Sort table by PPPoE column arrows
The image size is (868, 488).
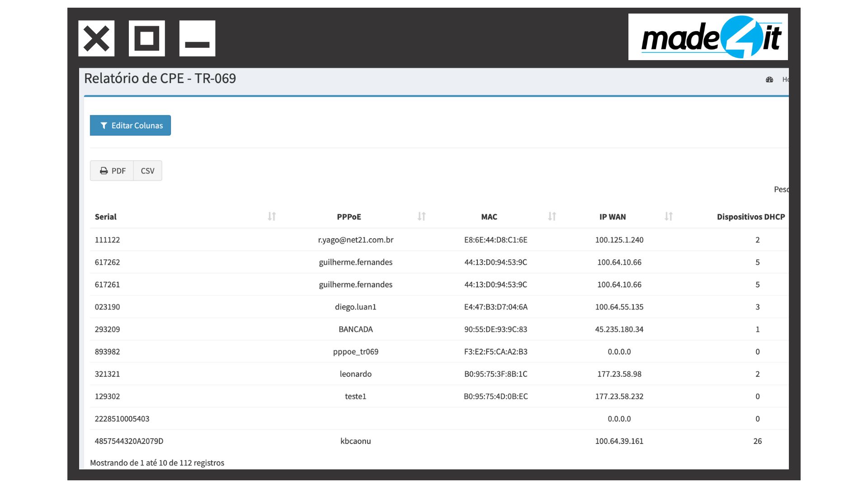421,216
